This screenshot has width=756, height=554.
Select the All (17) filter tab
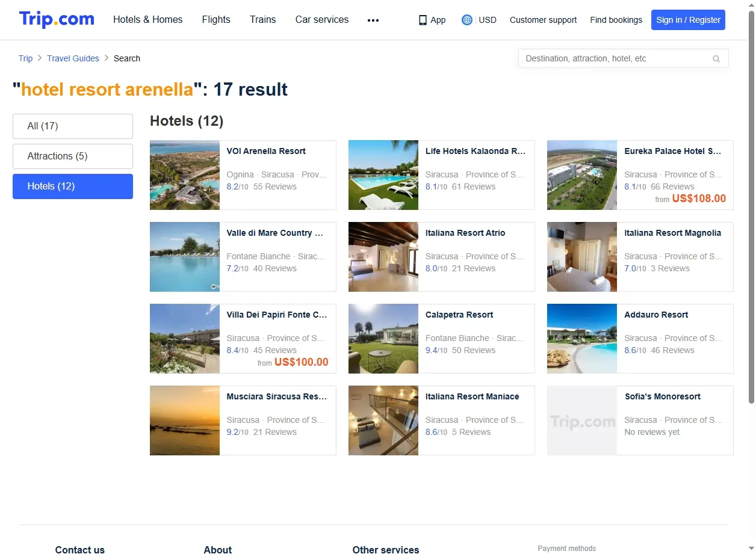[x=73, y=126]
